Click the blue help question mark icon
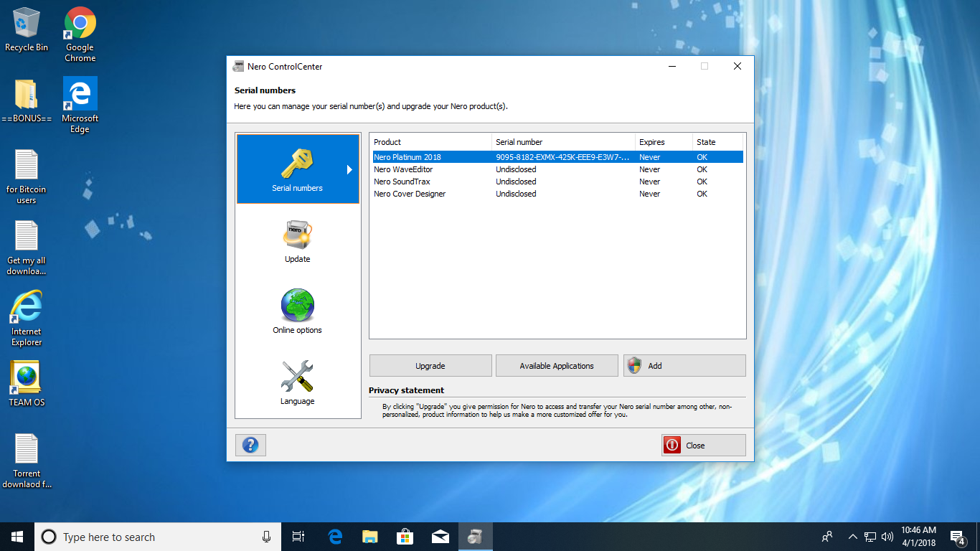The width and height of the screenshot is (980, 551). (x=250, y=445)
